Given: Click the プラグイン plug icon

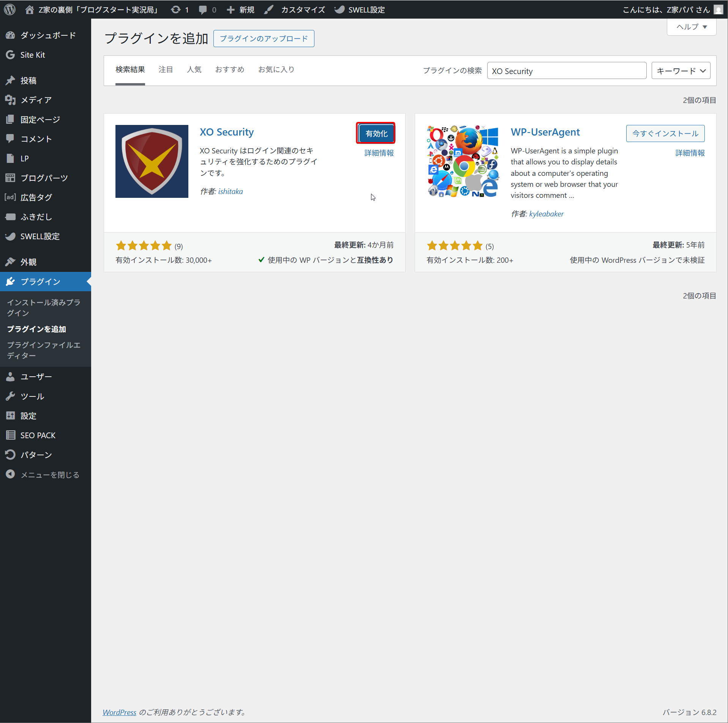Looking at the screenshot, I should click(x=10, y=281).
